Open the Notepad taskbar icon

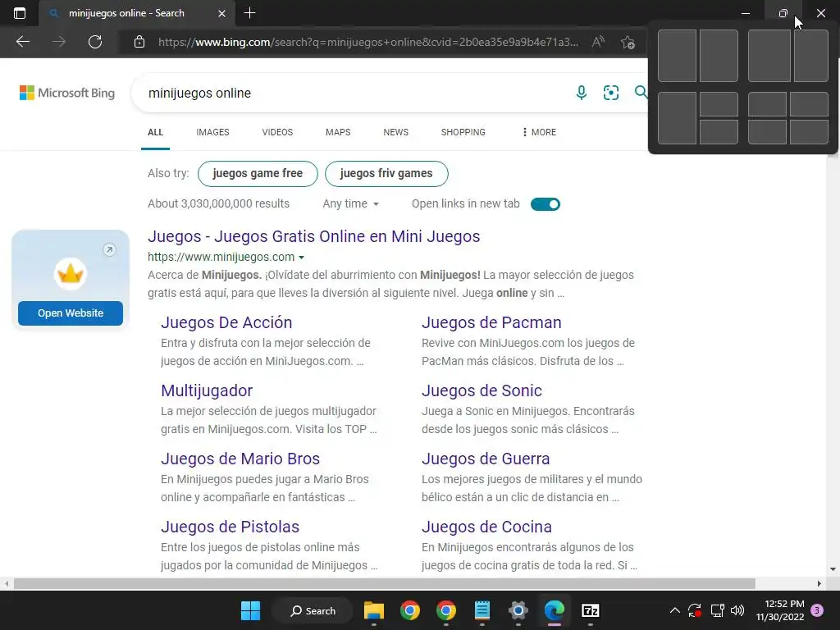point(482,610)
